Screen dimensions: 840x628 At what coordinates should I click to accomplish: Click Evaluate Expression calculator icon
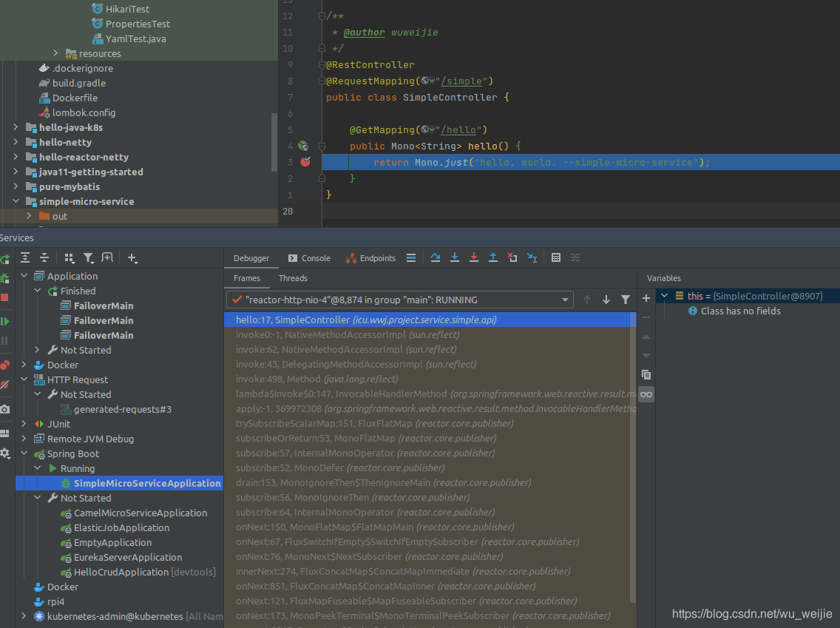(x=556, y=257)
